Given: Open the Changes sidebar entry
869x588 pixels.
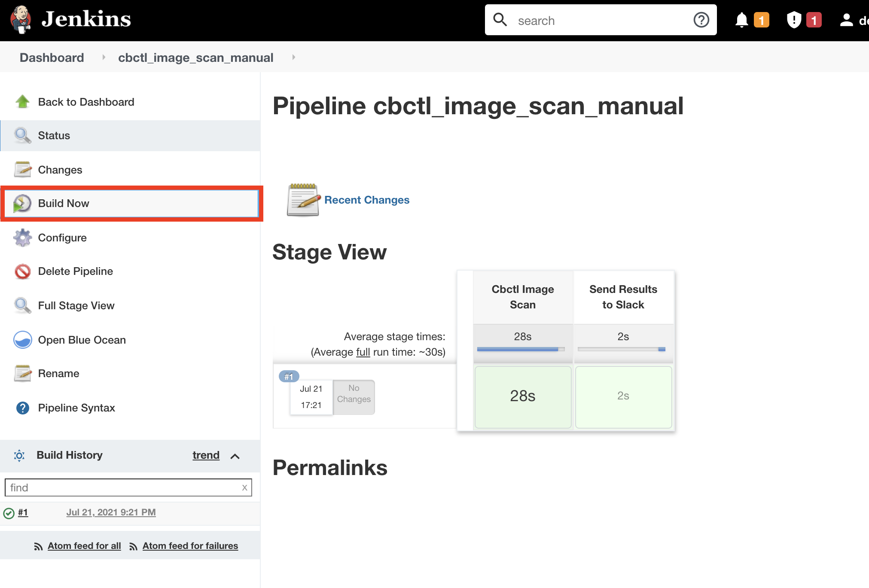Looking at the screenshot, I should (x=60, y=170).
